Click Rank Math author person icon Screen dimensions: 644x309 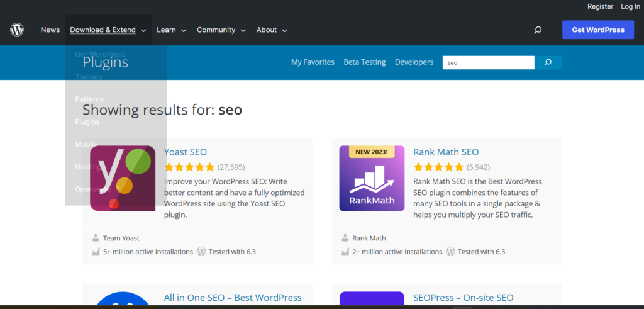click(345, 238)
